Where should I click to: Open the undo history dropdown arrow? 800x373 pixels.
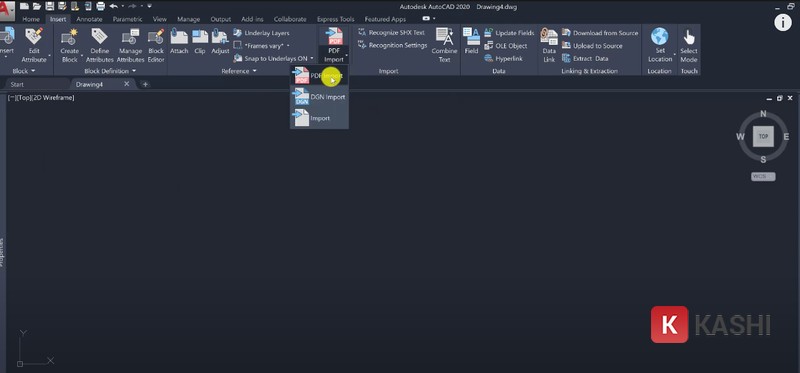click(x=123, y=6)
